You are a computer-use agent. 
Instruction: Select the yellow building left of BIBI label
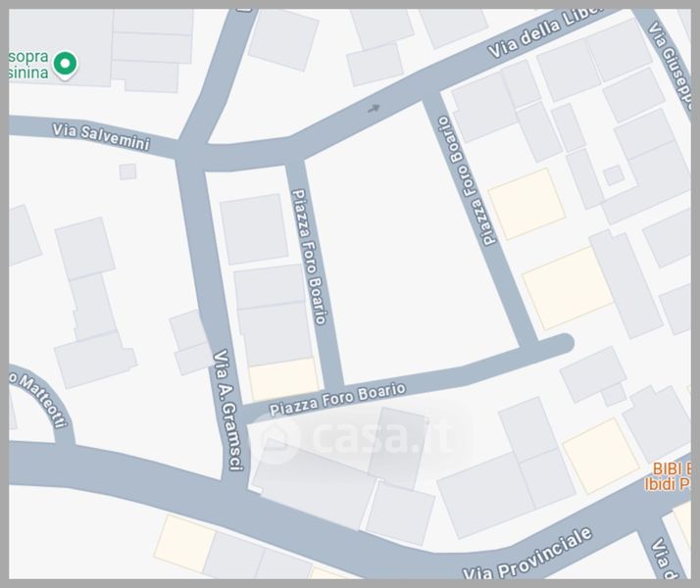[600, 456]
